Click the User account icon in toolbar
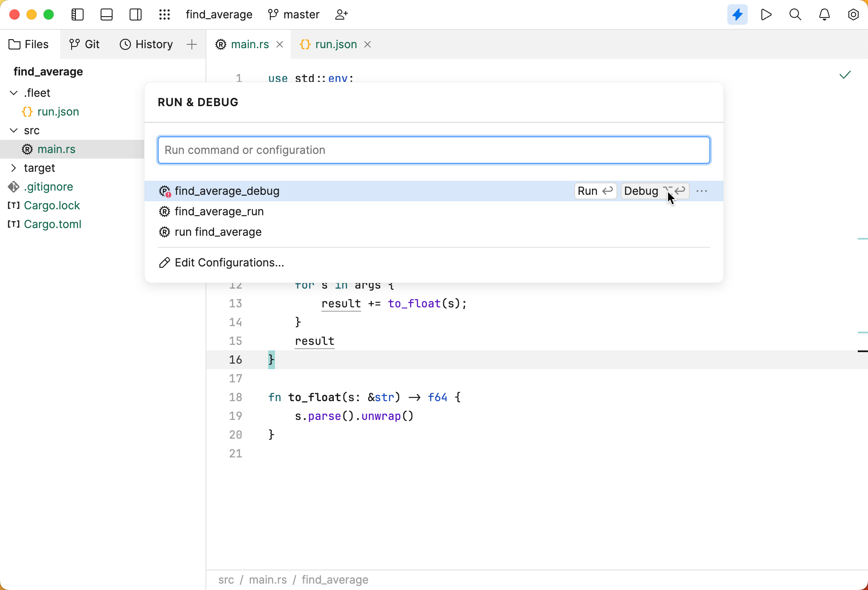 341,14
